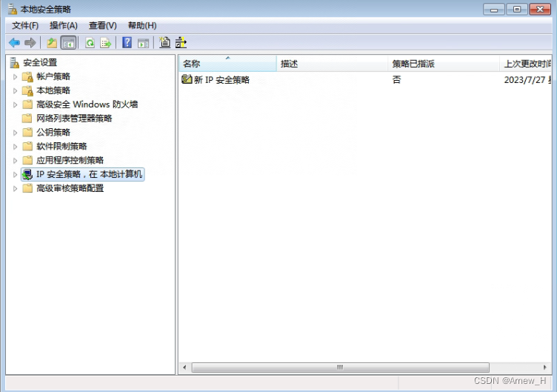This screenshot has width=557, height=392.
Task: Expand the 高级审核策略配置 tree node
Action: point(15,189)
